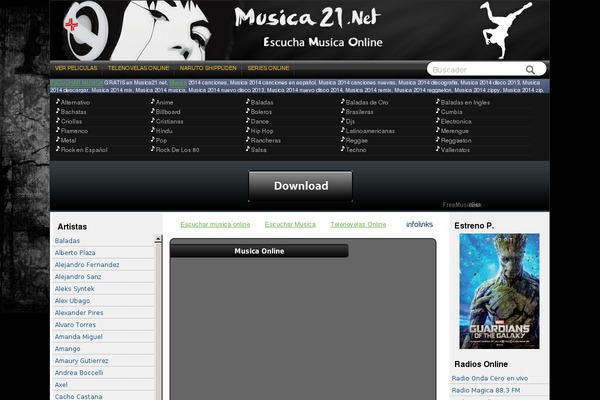
Task: Open the Rock en Español genre
Action: 84,150
